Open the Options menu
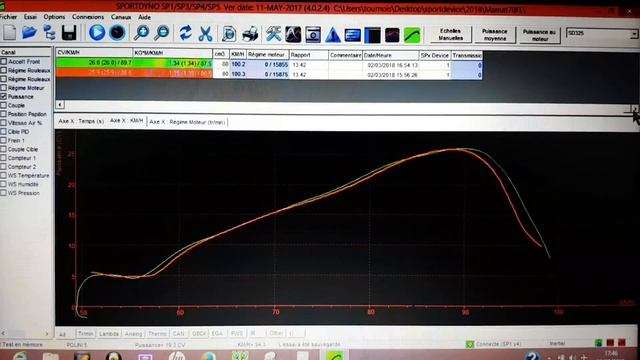This screenshot has width=640, height=360. (54, 17)
